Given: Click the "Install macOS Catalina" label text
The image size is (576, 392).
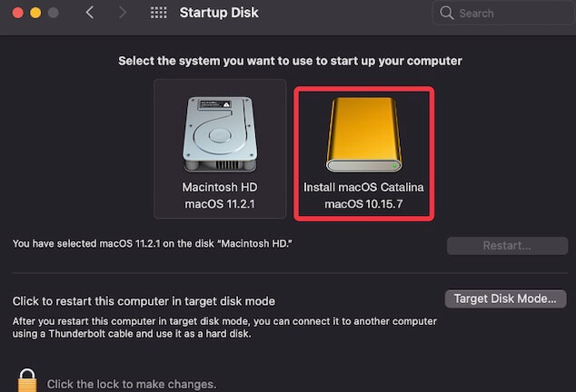Looking at the screenshot, I should 363,187.
